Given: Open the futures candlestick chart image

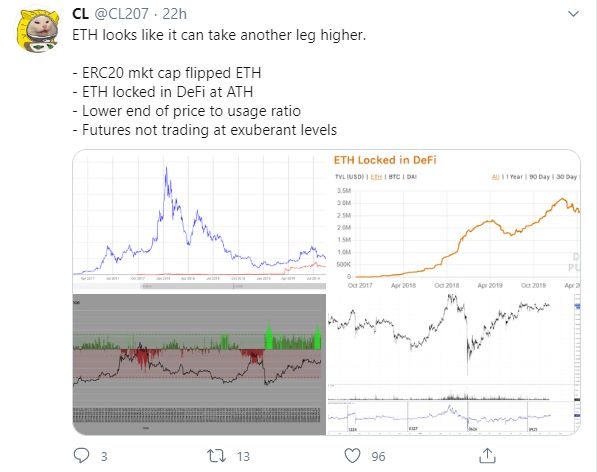Looking at the screenshot, I should pos(454,364).
